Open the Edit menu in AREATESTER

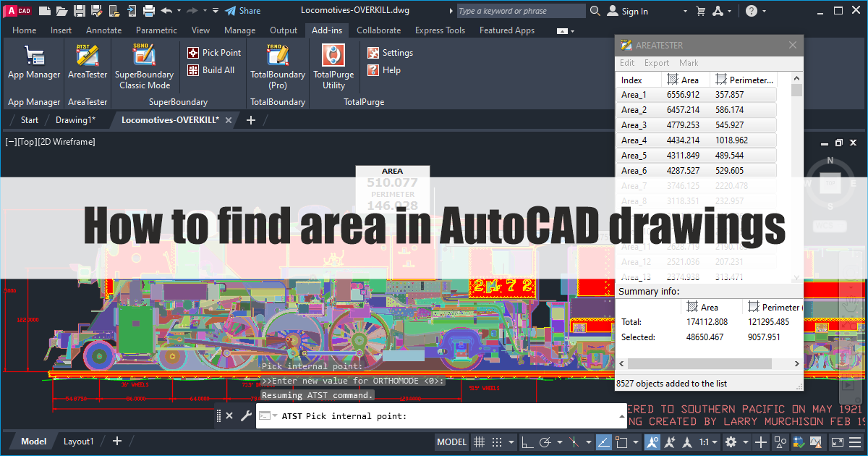(627, 63)
